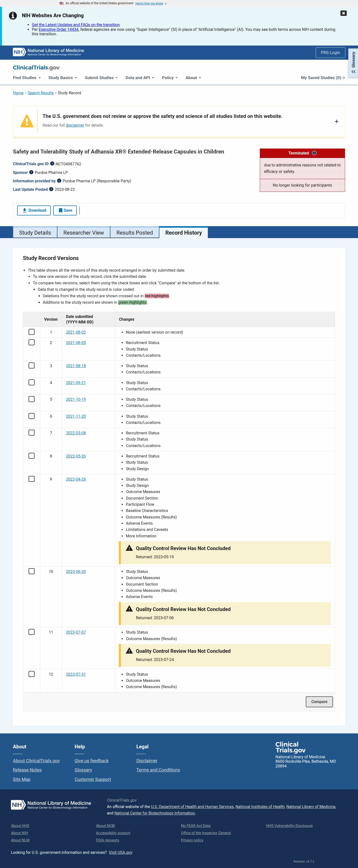The width and height of the screenshot is (358, 868).
Task: Check the box for version 1
Action: (32, 332)
